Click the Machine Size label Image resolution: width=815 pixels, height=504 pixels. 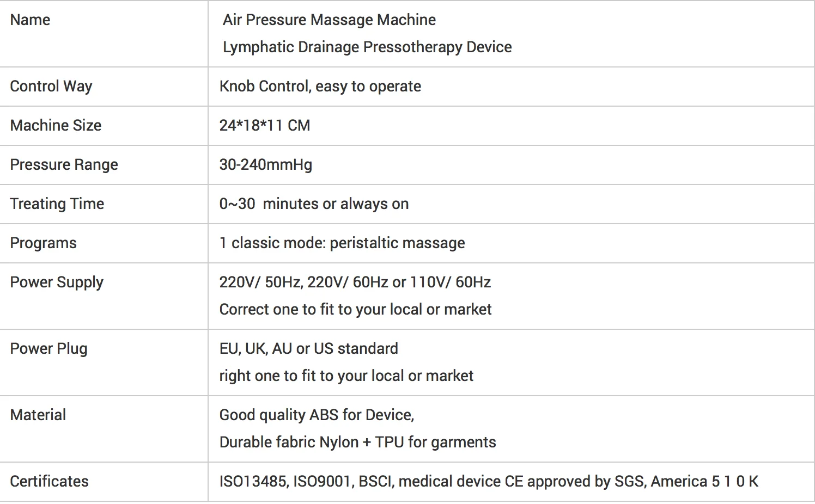(56, 126)
